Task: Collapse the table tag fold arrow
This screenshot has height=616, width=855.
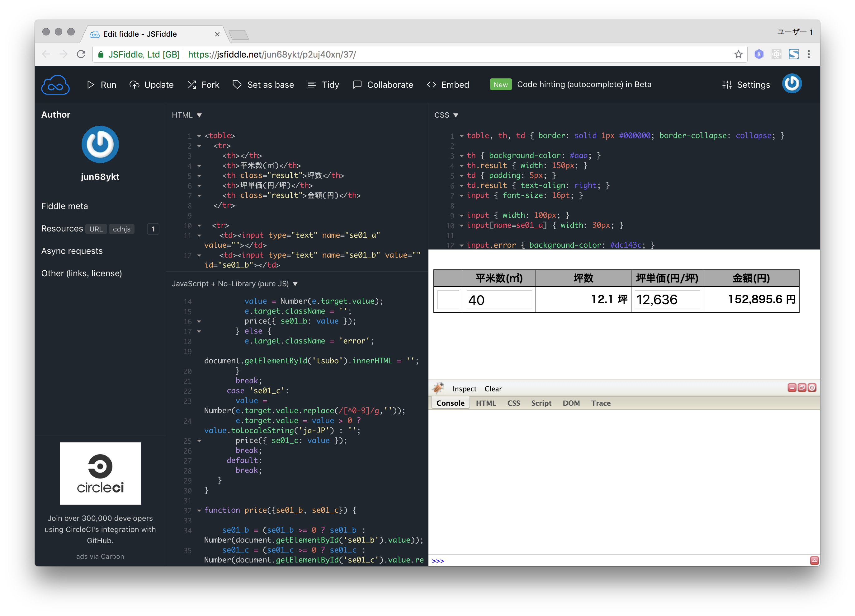Action: [199, 136]
